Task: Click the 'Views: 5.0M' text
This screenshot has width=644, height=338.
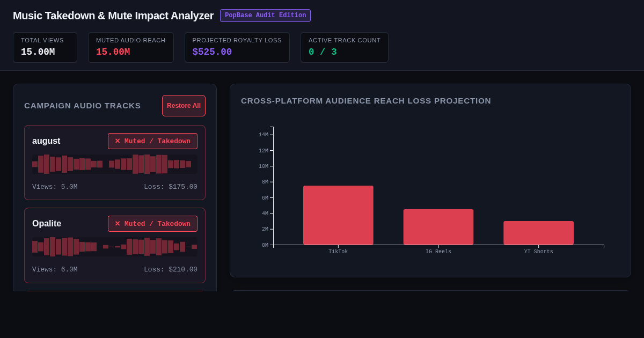Action: (x=55, y=187)
